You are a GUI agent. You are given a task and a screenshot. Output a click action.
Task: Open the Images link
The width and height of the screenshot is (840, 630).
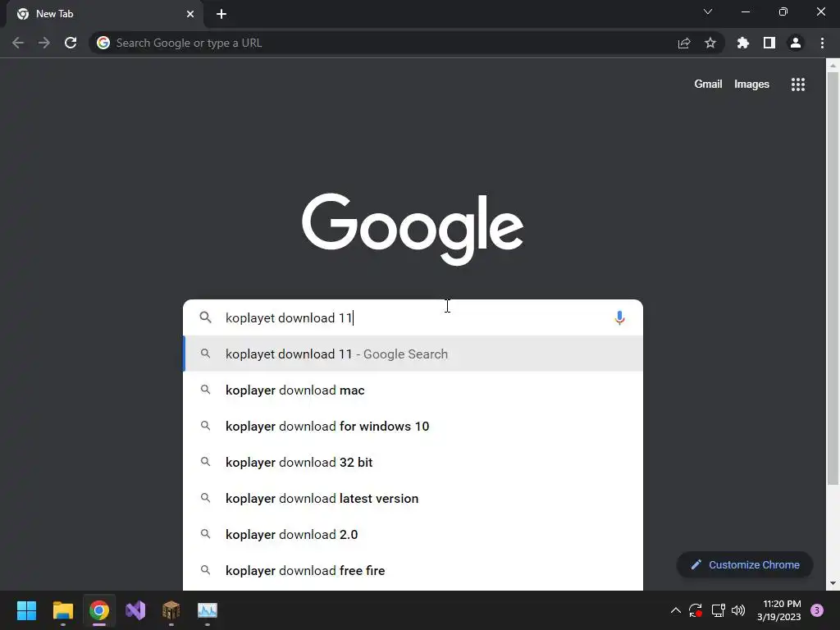(751, 84)
